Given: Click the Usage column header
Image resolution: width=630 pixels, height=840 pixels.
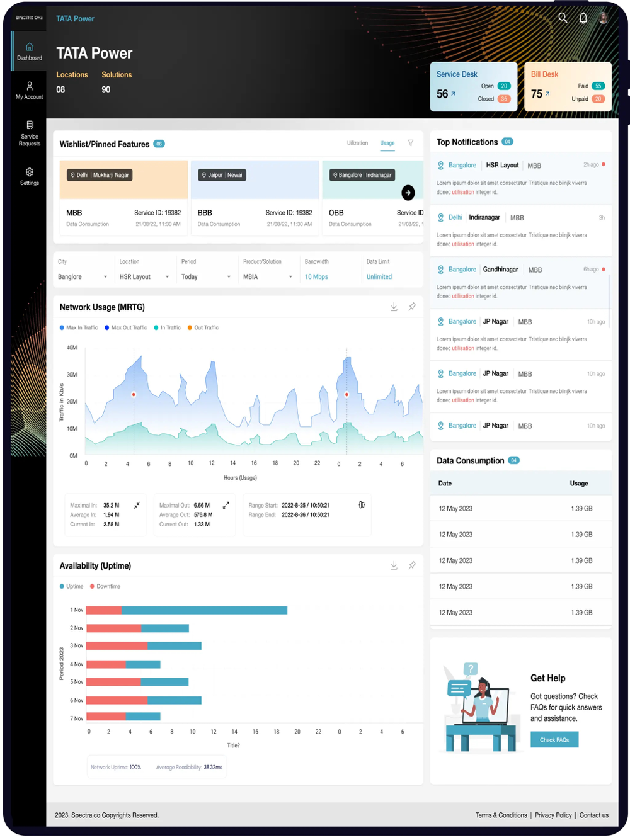Looking at the screenshot, I should pos(579,484).
